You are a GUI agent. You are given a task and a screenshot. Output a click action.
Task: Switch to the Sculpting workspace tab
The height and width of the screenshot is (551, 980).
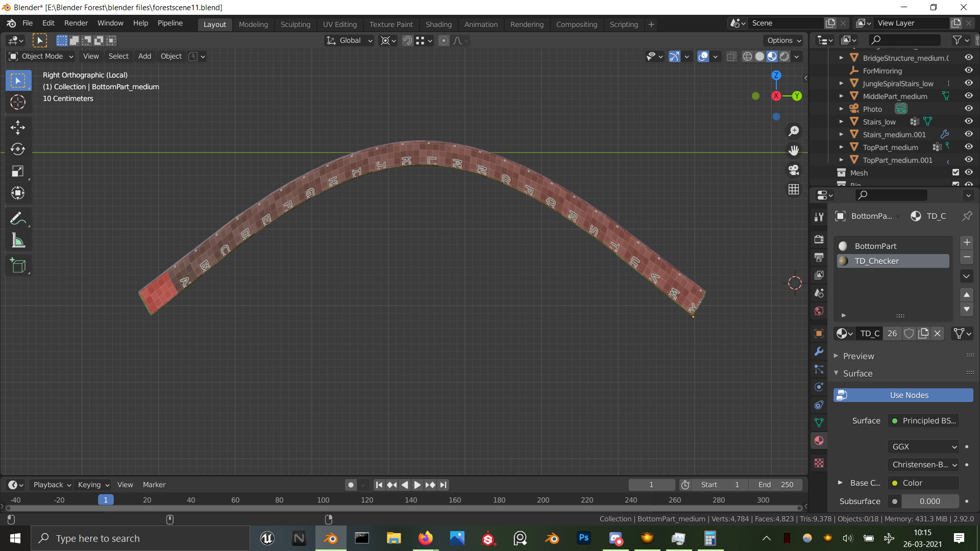point(295,24)
